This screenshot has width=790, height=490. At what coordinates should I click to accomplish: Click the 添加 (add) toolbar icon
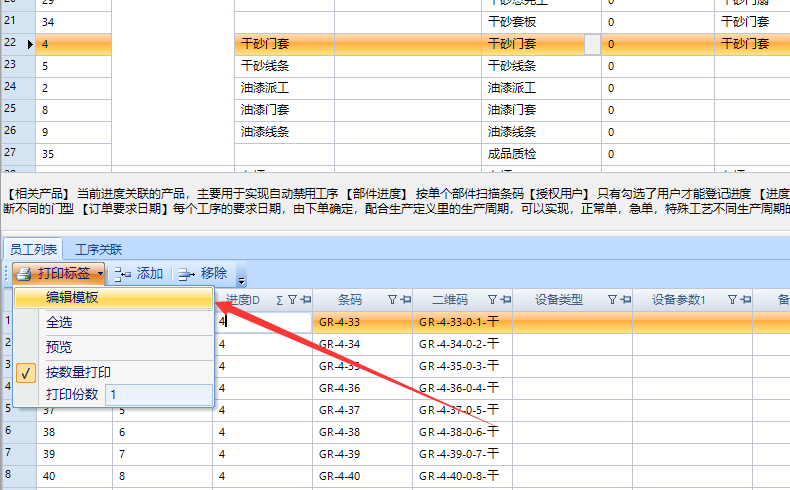123,274
